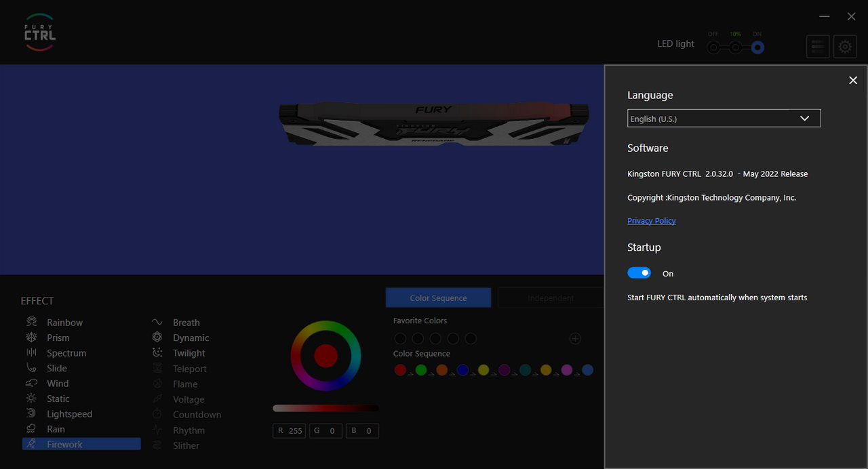868x469 pixels.
Task: Select the Breath wave icon
Action: click(157, 322)
